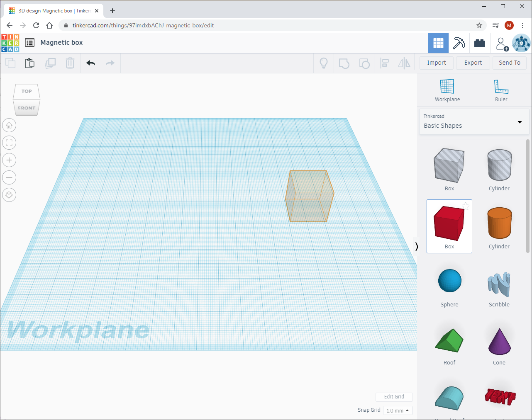Click the TOP face of the view cube

click(x=27, y=91)
